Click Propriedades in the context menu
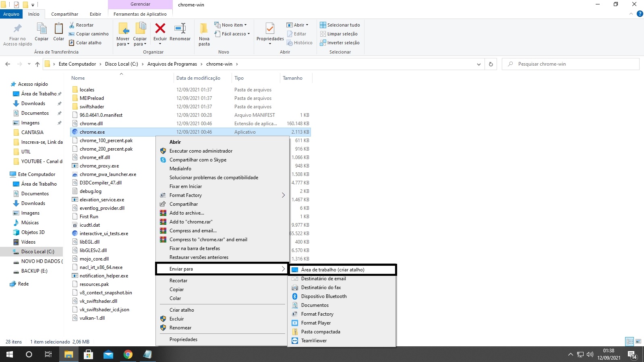This screenshot has height=362, width=644. [x=183, y=339]
